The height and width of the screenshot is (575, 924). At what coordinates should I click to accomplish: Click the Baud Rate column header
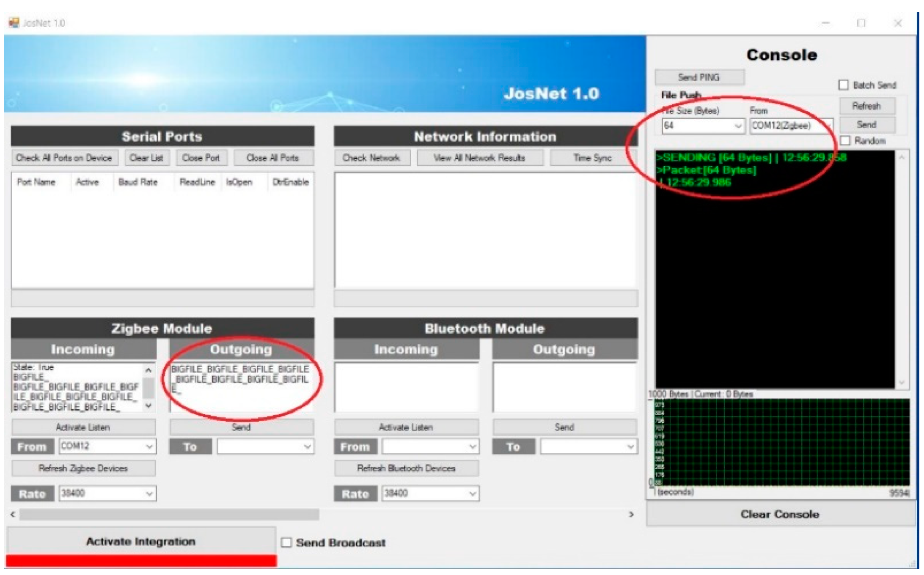coord(138,182)
